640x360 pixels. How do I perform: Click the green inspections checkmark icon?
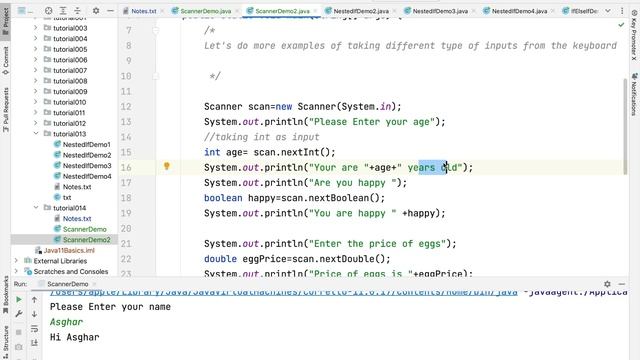(621, 25)
